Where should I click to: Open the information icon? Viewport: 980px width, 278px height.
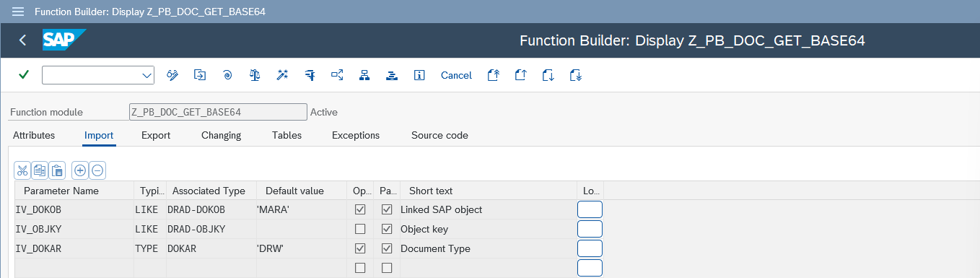(x=419, y=75)
